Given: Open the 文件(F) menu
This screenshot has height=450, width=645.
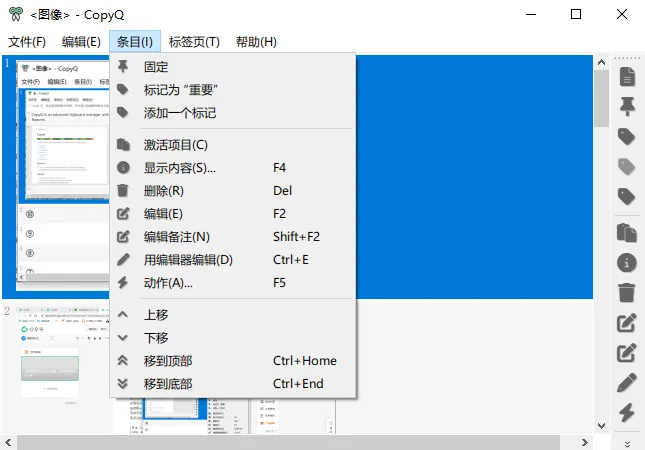Looking at the screenshot, I should point(27,42).
